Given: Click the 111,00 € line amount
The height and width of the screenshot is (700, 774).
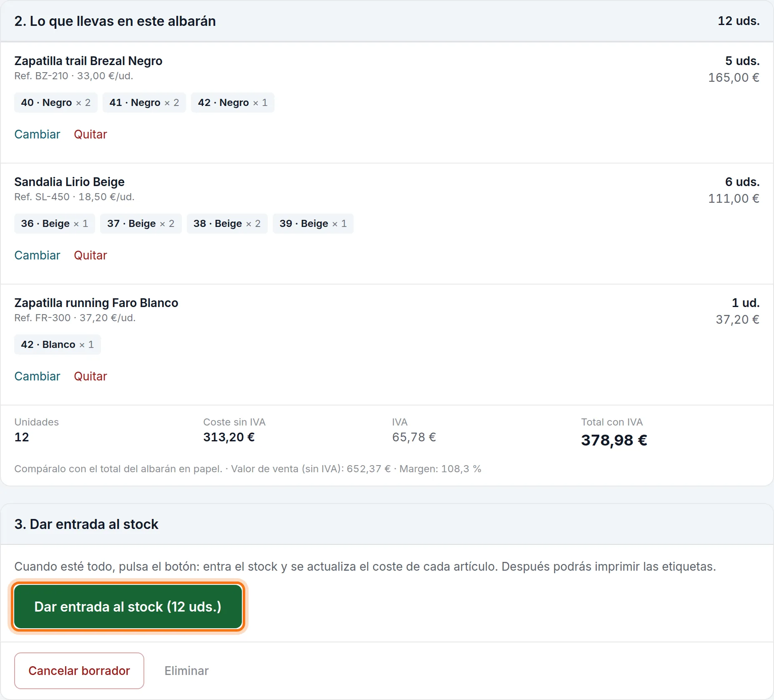Looking at the screenshot, I should coord(734,199).
